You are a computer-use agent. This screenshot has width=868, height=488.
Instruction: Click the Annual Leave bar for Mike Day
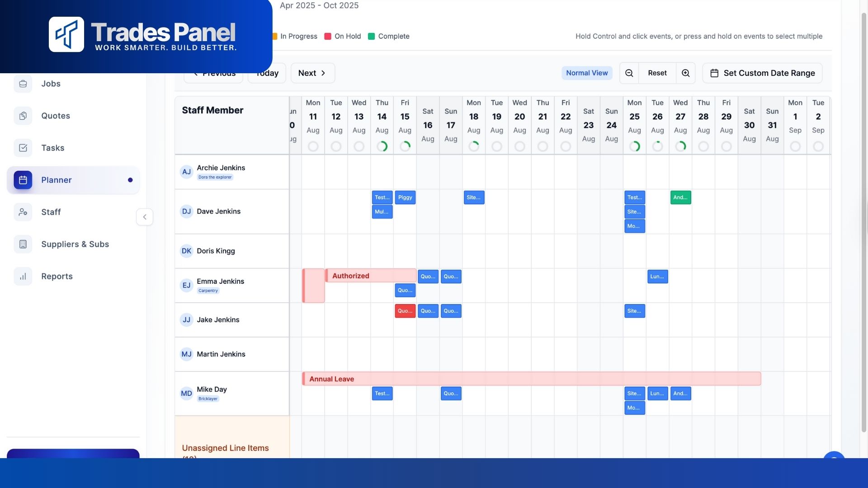531,379
